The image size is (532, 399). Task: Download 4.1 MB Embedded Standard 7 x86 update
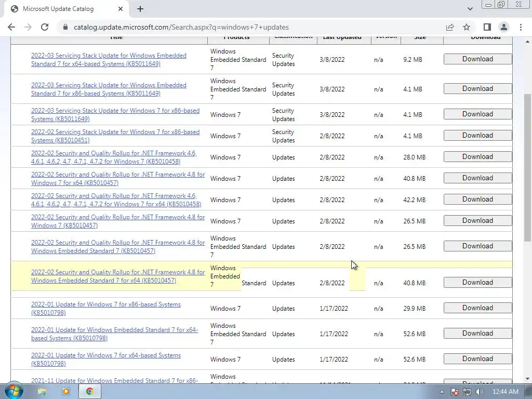[478, 88]
